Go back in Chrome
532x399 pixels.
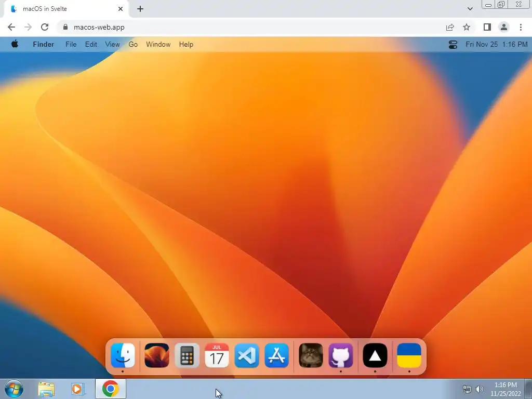click(x=11, y=27)
